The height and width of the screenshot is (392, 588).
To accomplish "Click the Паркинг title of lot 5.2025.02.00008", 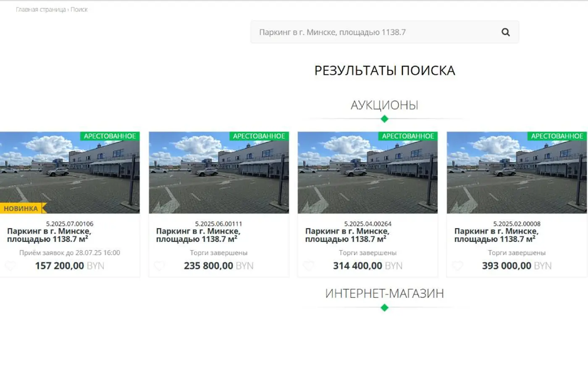I will [496, 235].
